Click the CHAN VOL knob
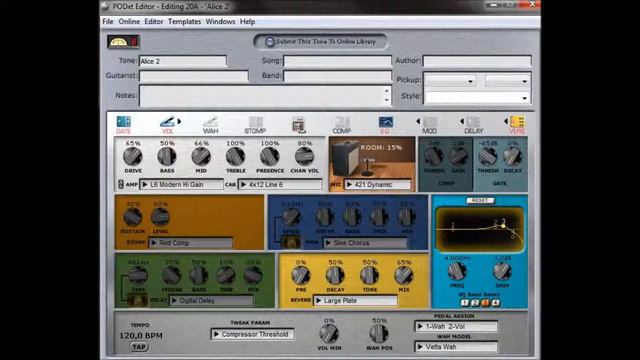This screenshot has width=640, height=360. [x=304, y=156]
